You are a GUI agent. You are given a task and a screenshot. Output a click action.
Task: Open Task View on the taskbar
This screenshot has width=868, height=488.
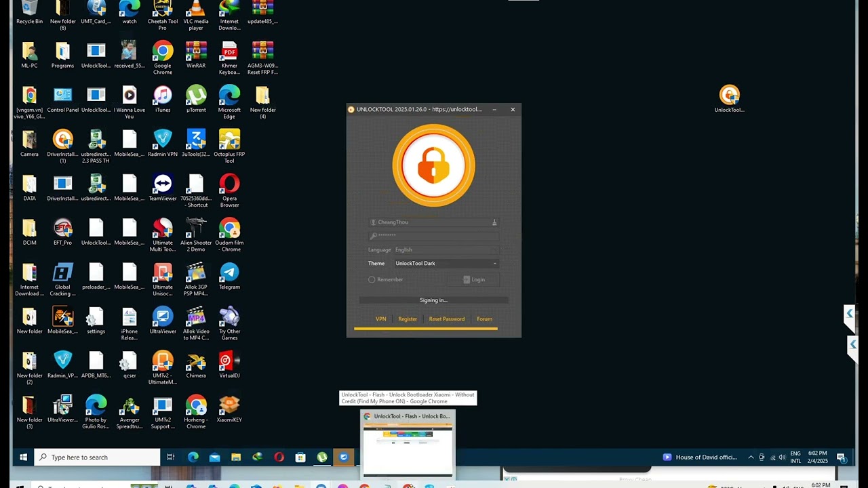coord(171,457)
